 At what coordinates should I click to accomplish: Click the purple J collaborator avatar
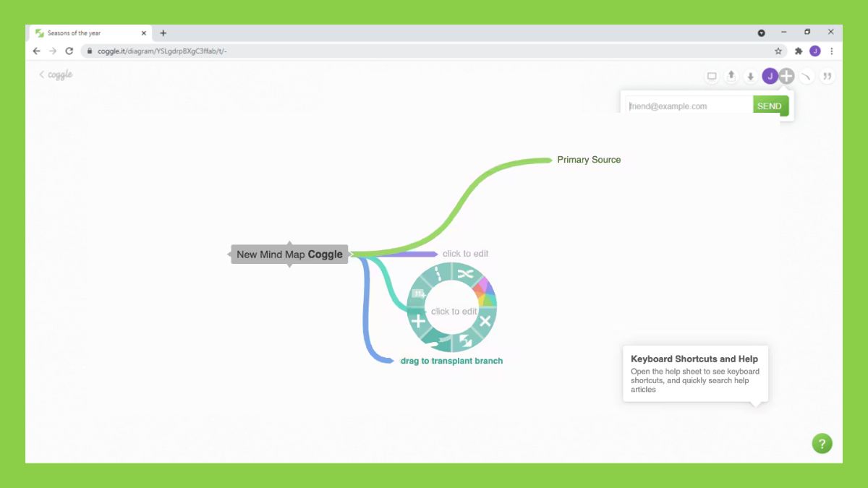770,76
